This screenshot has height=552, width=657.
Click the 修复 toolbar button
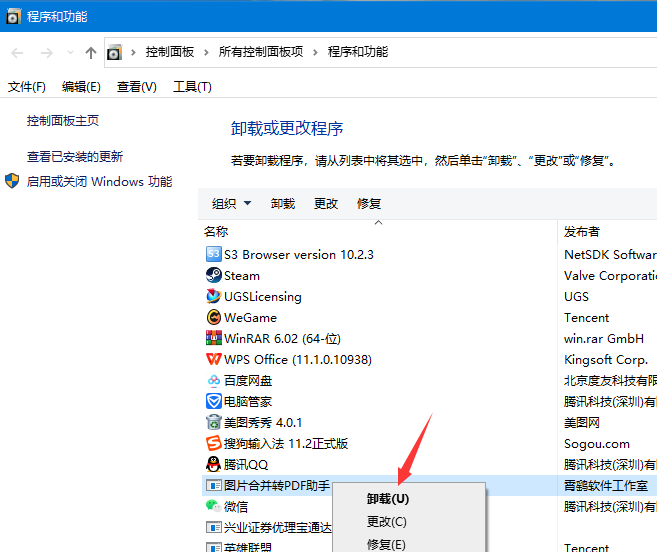[x=369, y=204]
